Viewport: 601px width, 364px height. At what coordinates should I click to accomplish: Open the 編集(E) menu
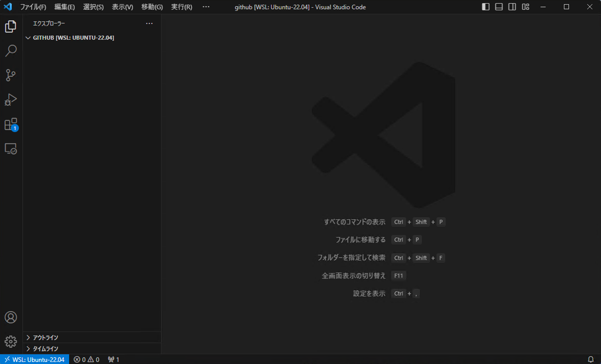click(64, 7)
